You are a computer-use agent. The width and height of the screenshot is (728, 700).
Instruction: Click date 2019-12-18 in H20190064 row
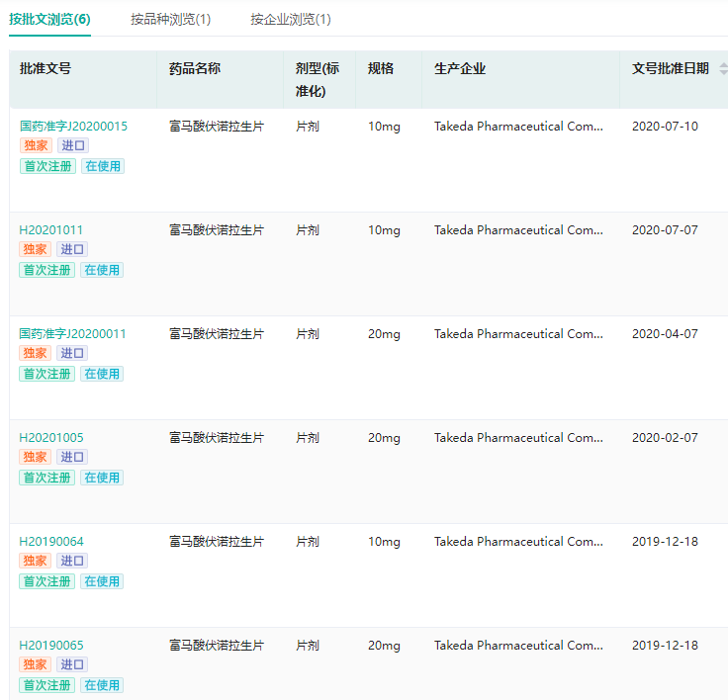click(665, 542)
